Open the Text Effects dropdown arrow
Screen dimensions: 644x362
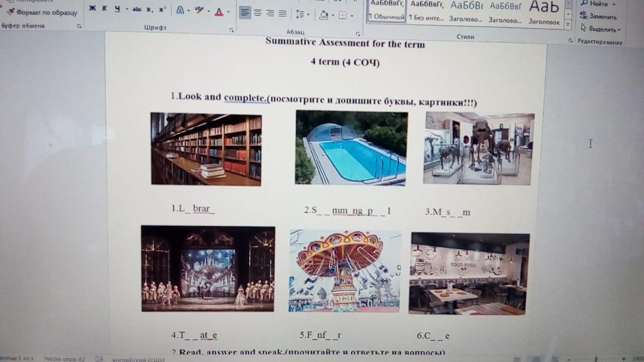[x=188, y=11]
